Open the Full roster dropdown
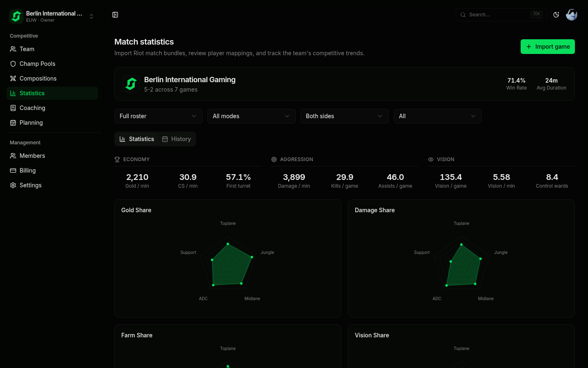 (158, 116)
